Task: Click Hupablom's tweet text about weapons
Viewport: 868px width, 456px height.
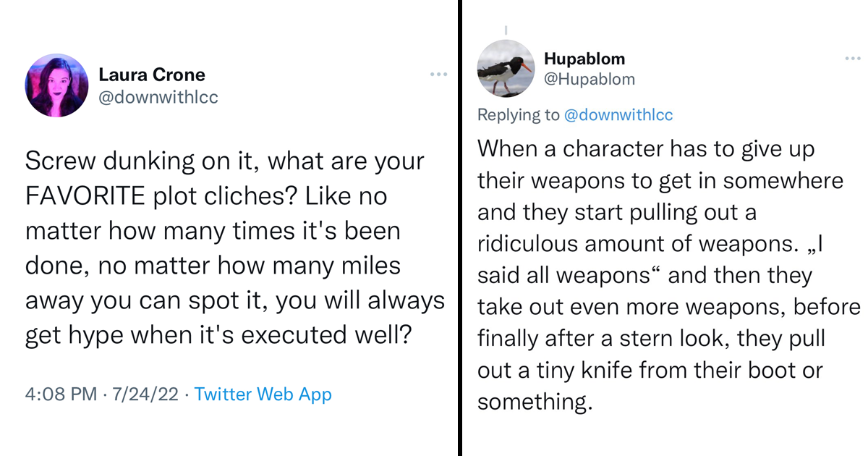Action: tap(665, 275)
